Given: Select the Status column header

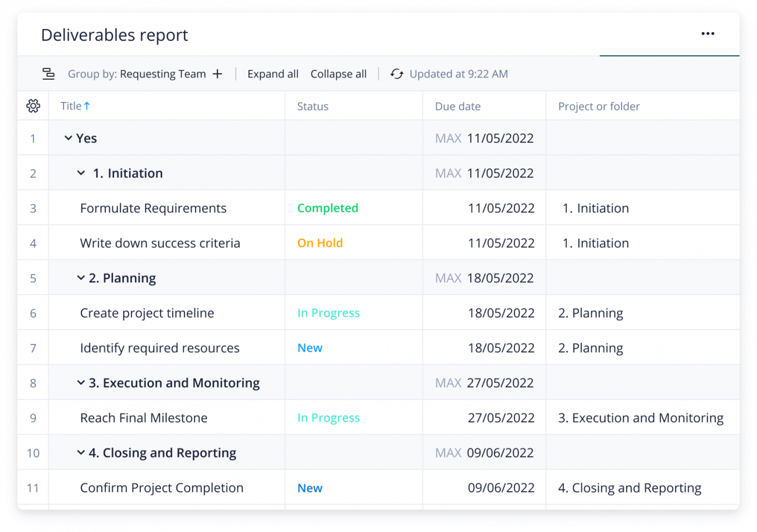Looking at the screenshot, I should point(313,107).
